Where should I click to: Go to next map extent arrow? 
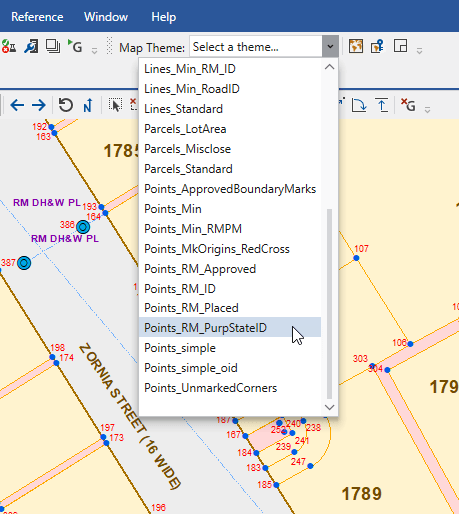pyautogui.click(x=39, y=105)
